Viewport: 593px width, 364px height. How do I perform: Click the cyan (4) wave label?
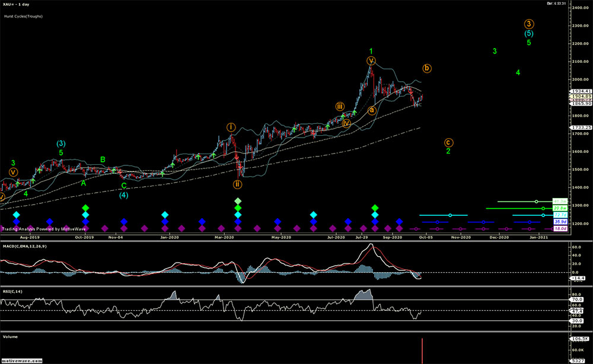click(123, 194)
